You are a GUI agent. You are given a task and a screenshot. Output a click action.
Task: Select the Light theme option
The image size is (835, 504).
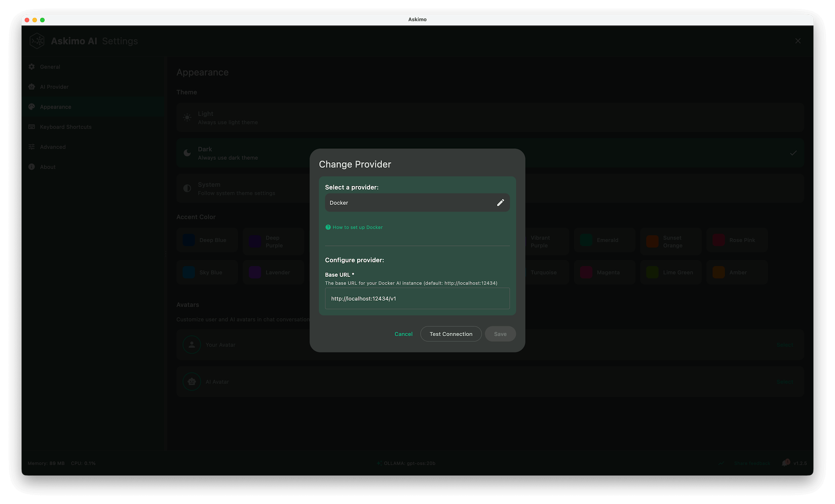click(245, 118)
